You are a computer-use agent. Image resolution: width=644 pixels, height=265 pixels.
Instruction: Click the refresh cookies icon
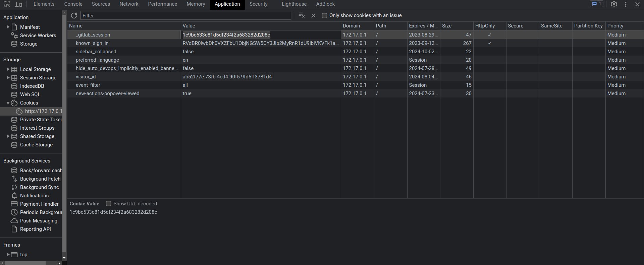click(74, 16)
